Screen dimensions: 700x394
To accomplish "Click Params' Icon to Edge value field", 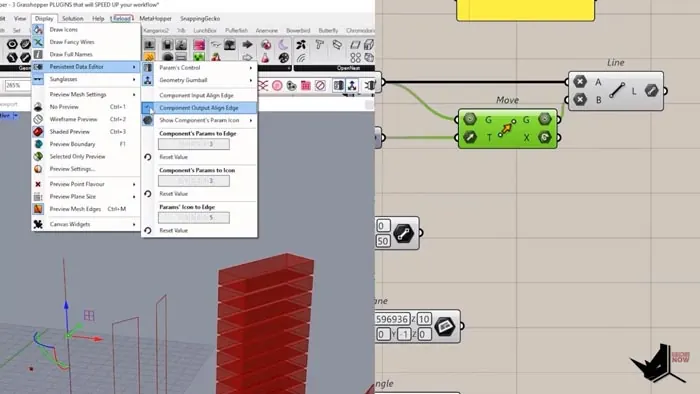I will (194, 218).
